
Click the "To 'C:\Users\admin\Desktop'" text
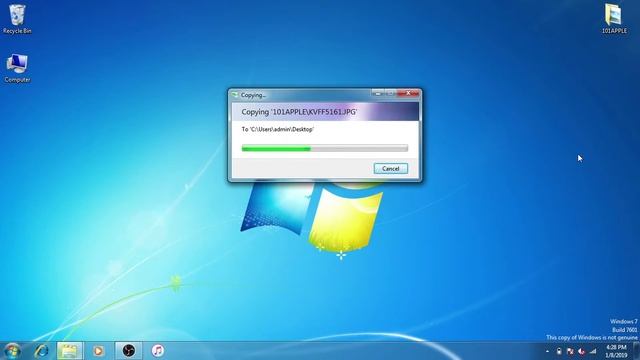(278, 129)
